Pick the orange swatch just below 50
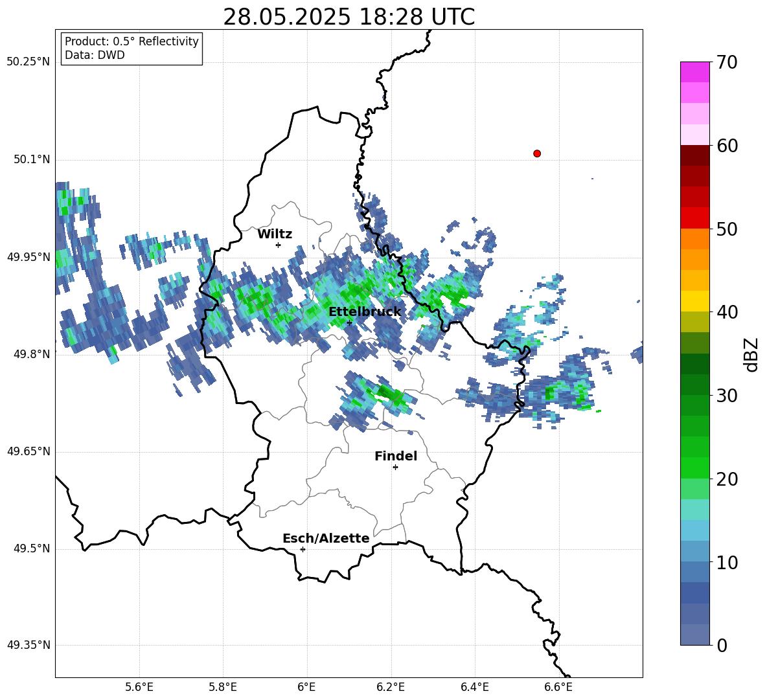 [694, 238]
